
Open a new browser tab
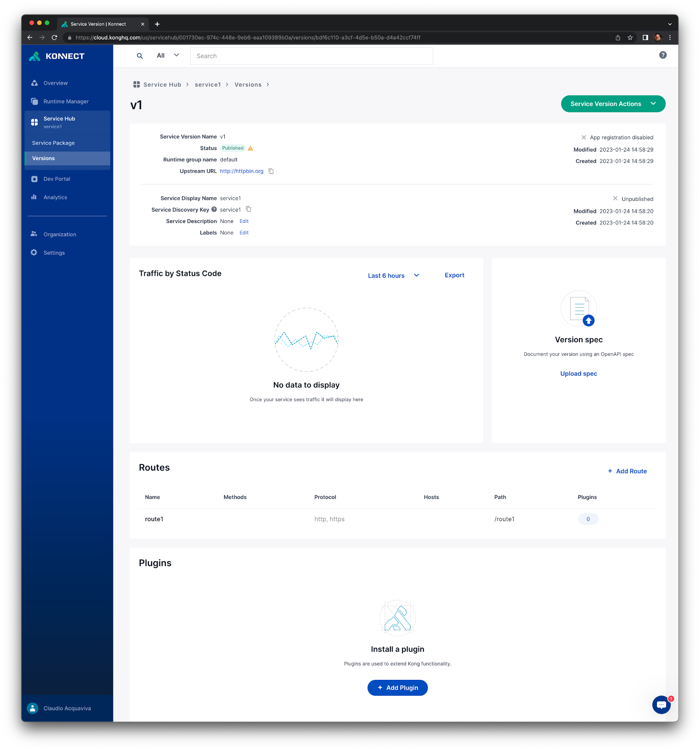pyautogui.click(x=157, y=24)
